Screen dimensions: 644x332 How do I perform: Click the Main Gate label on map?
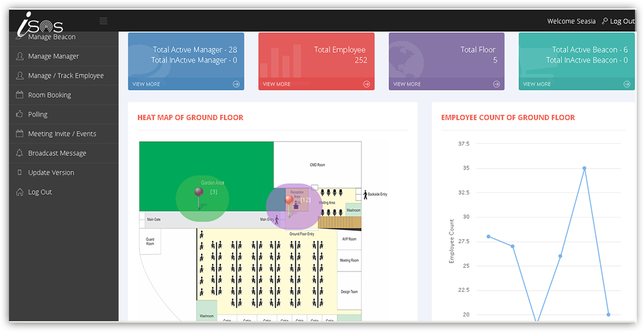(154, 220)
